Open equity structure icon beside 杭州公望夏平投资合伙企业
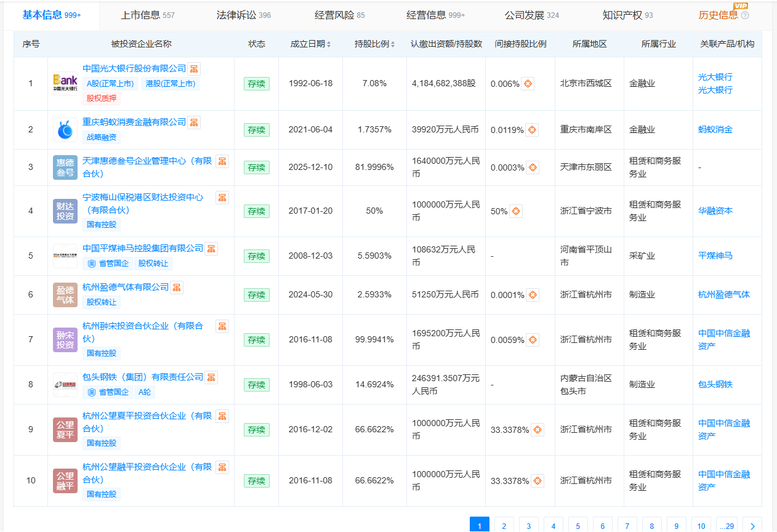 [x=222, y=416]
